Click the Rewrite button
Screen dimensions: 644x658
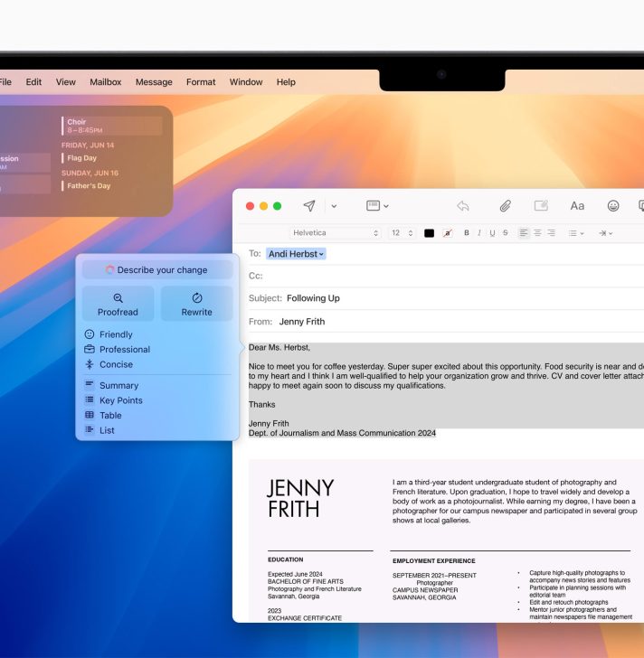(197, 304)
